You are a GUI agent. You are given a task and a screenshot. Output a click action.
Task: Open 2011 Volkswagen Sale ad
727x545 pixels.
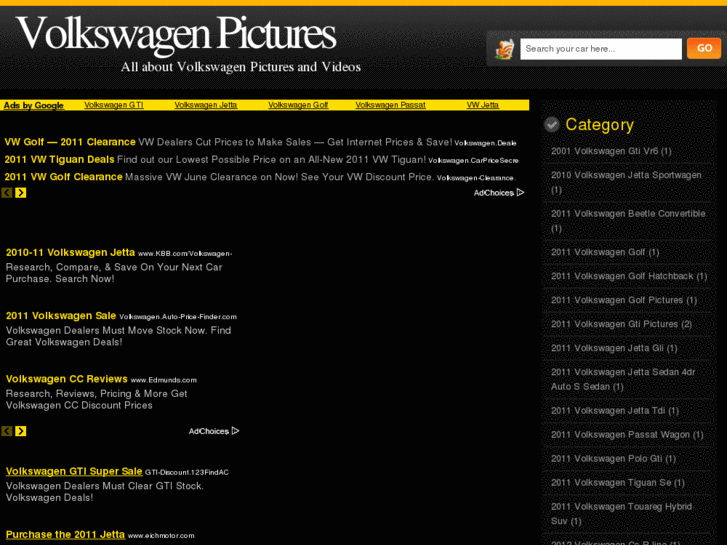point(61,316)
